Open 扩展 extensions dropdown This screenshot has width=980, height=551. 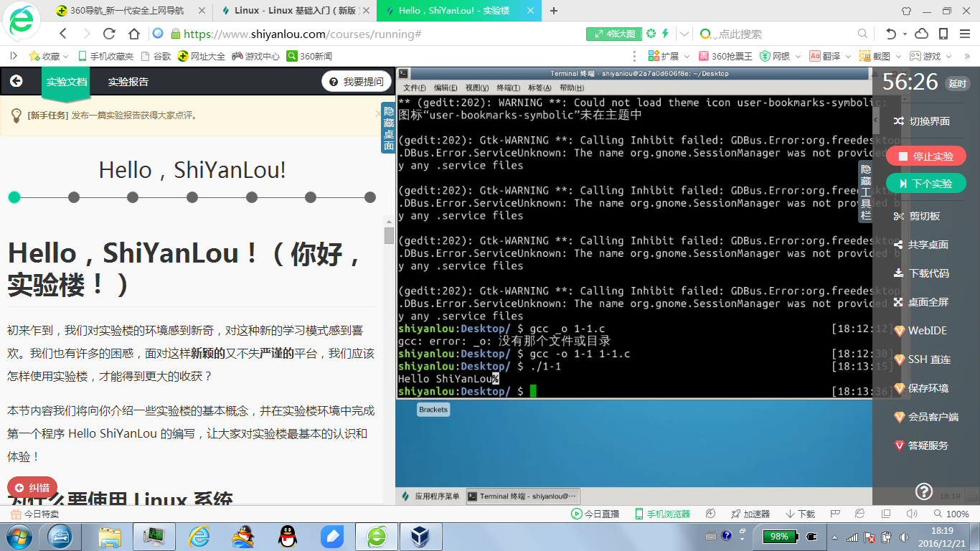coord(669,56)
